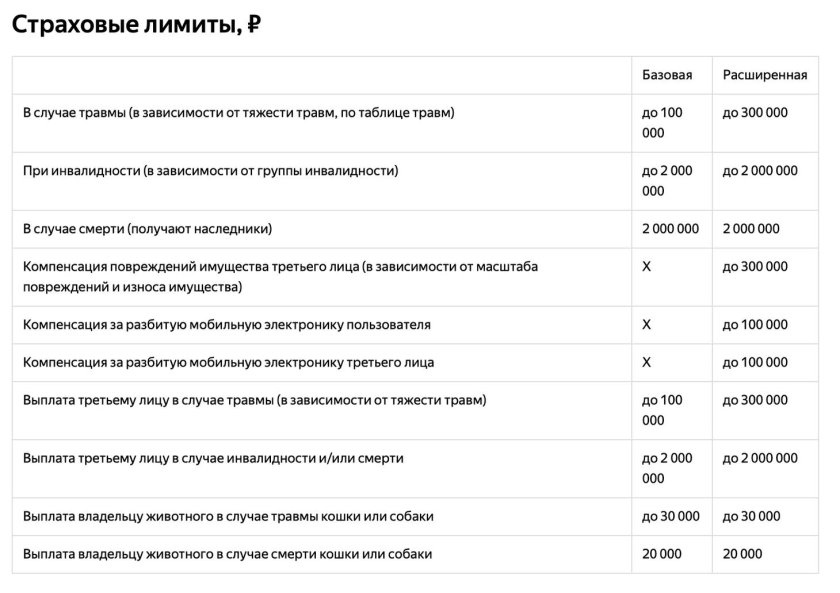The image size is (840, 593).
Task: Click the "В случае травмы" row label
Action: [x=238, y=113]
